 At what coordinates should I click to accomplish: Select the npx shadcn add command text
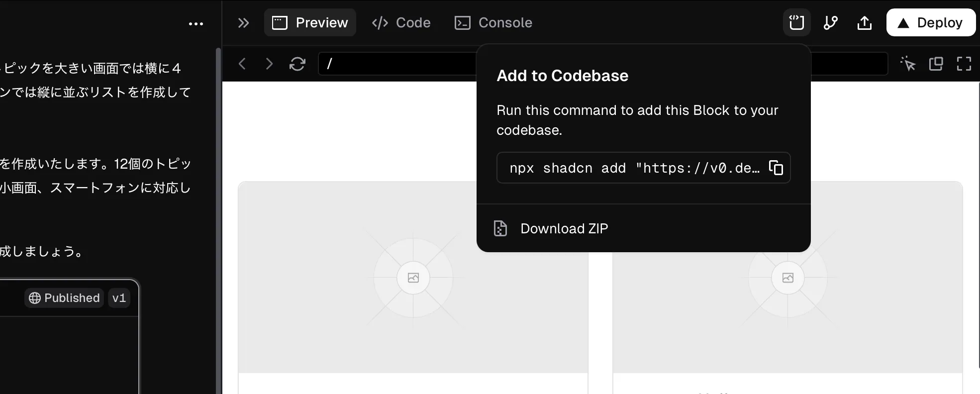coord(634,168)
